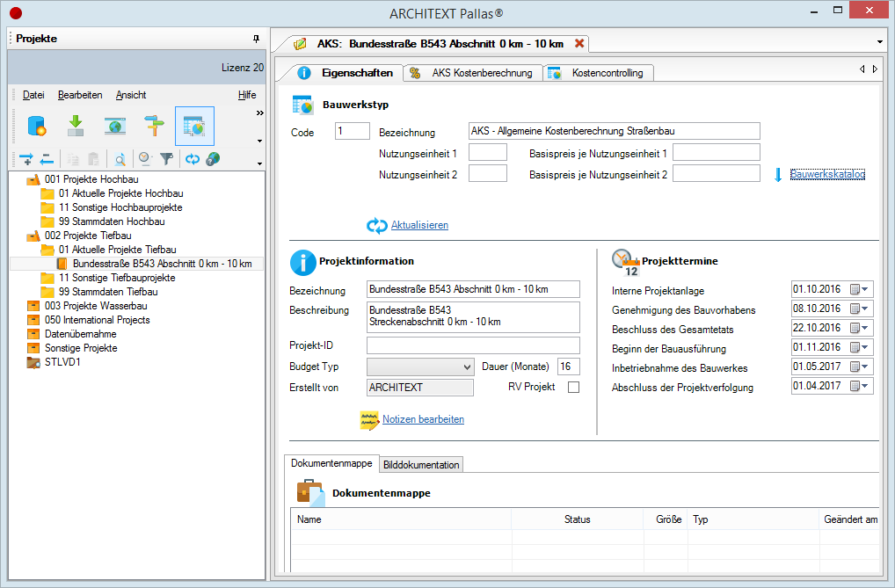The width and height of the screenshot is (895, 588).
Task: Click the colored signpost toolbar icon
Action: [x=154, y=126]
